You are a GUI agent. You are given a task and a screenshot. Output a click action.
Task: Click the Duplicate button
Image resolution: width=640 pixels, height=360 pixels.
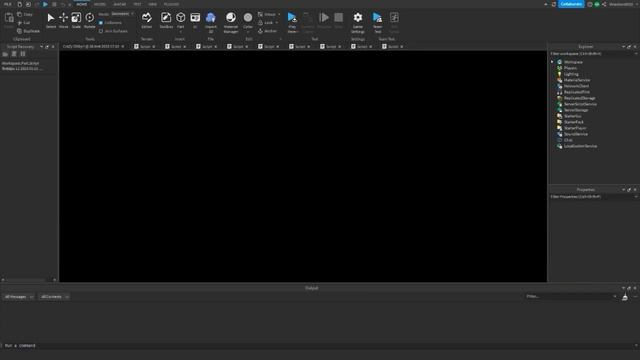click(x=29, y=31)
